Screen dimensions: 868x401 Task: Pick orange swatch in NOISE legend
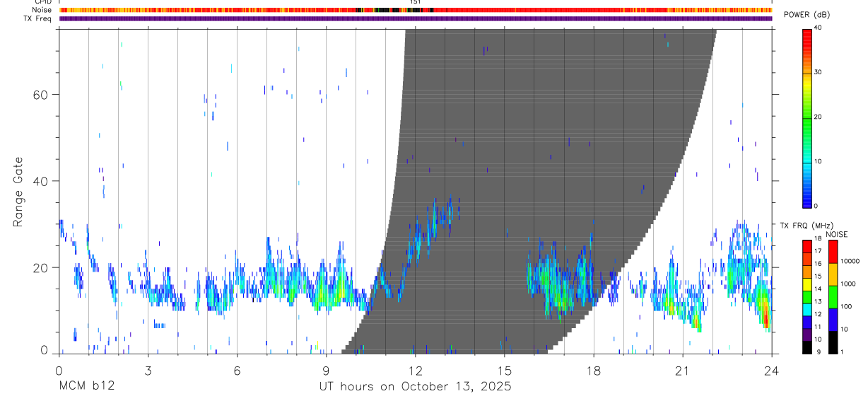point(833,274)
